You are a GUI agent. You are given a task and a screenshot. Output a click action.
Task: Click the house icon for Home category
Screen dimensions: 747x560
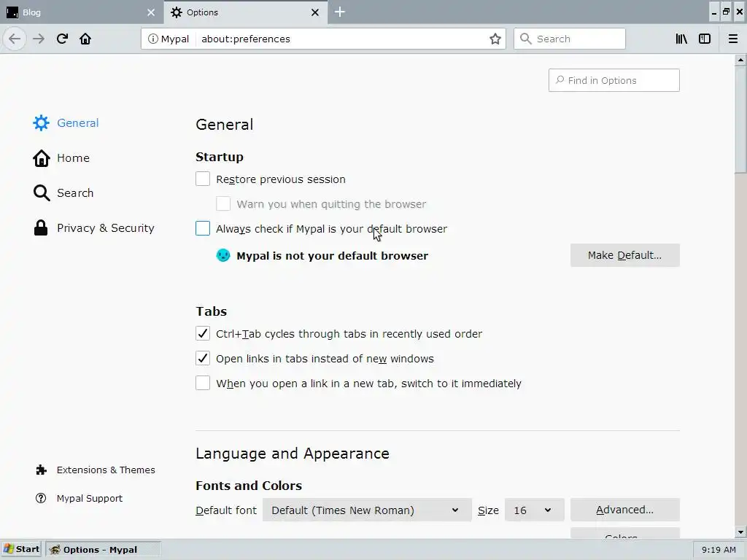tap(41, 158)
